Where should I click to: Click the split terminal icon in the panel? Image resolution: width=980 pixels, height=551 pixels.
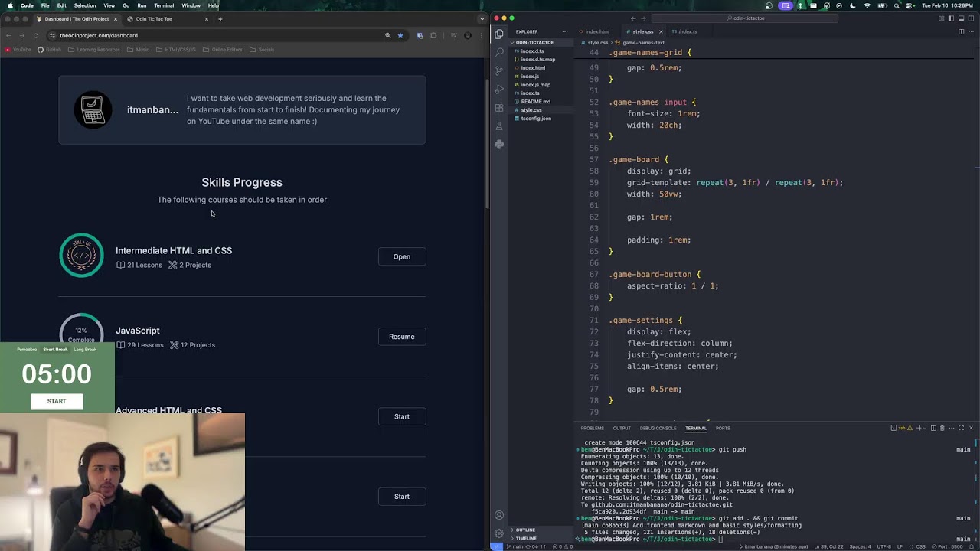click(933, 428)
